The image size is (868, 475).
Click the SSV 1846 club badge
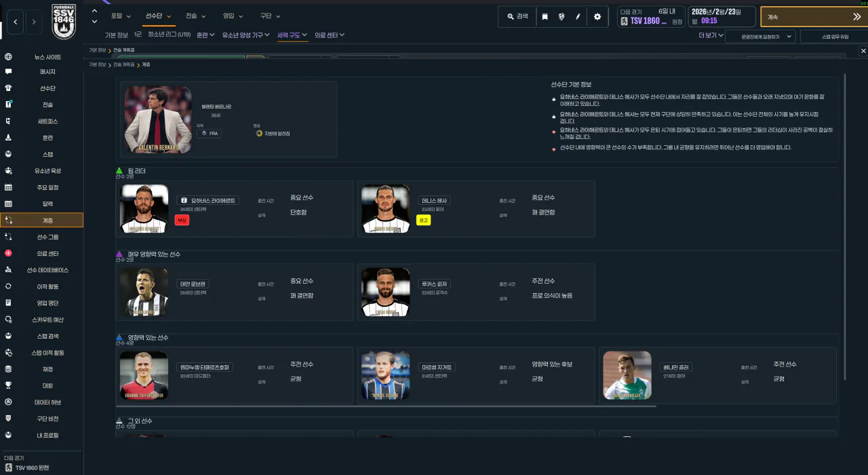[64, 22]
